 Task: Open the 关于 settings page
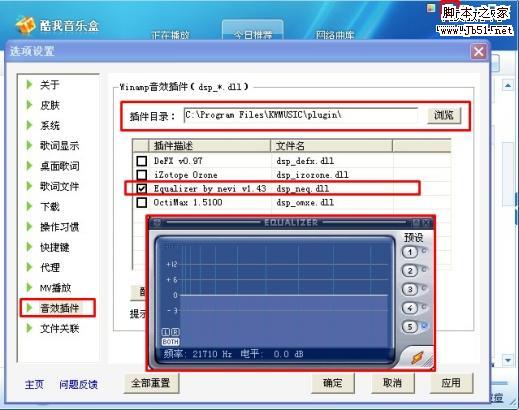50,85
